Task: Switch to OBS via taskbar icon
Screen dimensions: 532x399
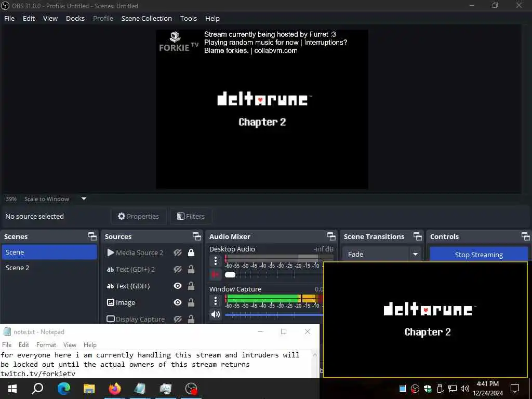Action: tap(191, 389)
